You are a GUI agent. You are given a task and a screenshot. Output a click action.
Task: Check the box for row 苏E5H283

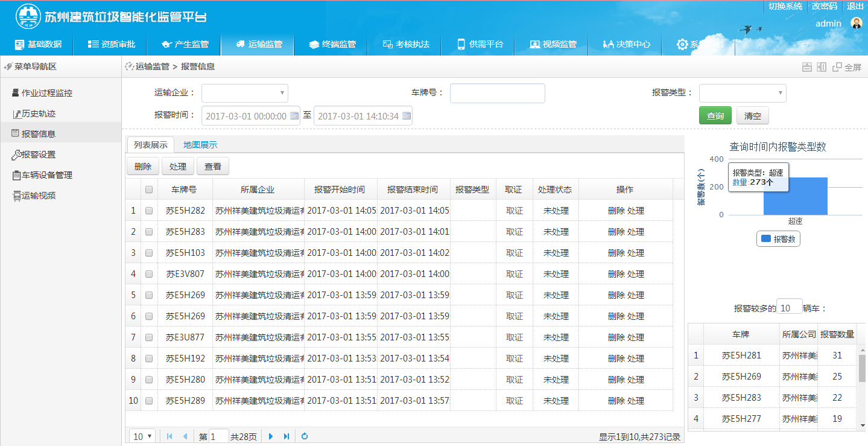[x=149, y=232]
